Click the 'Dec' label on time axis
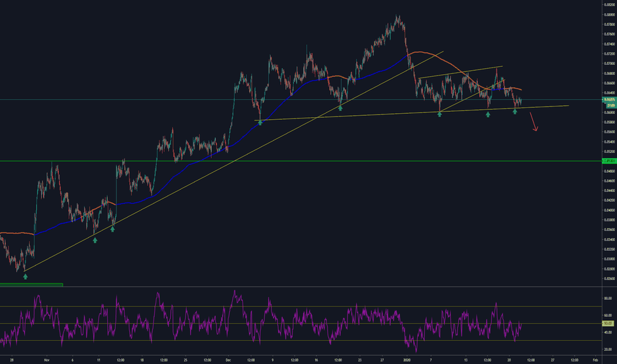 pos(228,360)
